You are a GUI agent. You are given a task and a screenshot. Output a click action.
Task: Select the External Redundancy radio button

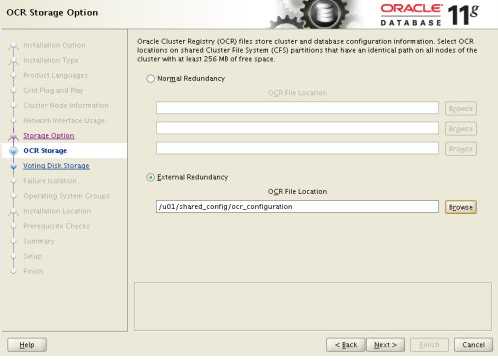151,177
